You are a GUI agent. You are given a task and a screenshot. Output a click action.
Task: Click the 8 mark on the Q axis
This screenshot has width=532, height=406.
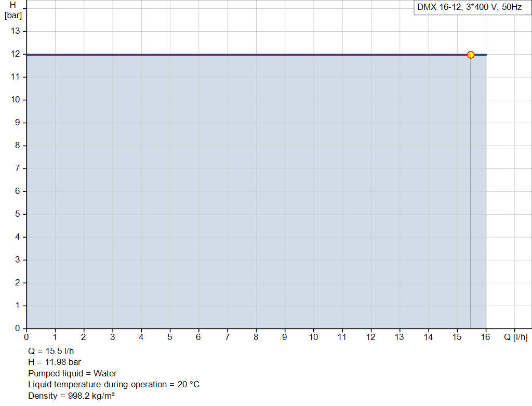click(256, 337)
